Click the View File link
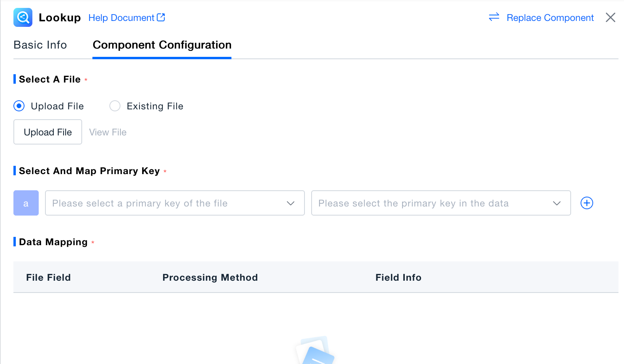 coord(108,132)
